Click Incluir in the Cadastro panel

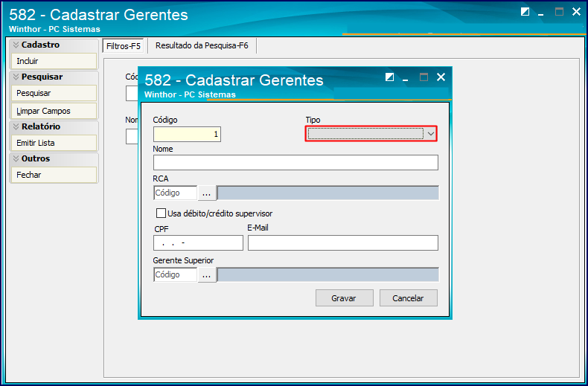coord(54,61)
